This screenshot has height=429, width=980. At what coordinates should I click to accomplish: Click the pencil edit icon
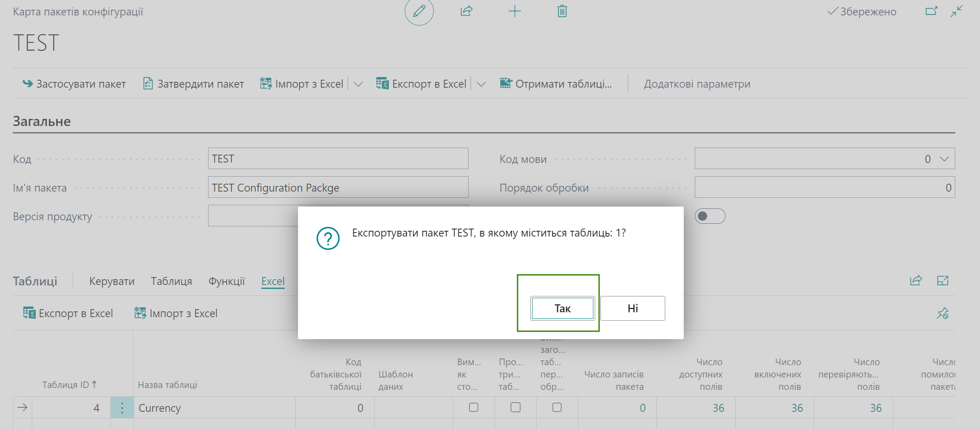coord(419,11)
